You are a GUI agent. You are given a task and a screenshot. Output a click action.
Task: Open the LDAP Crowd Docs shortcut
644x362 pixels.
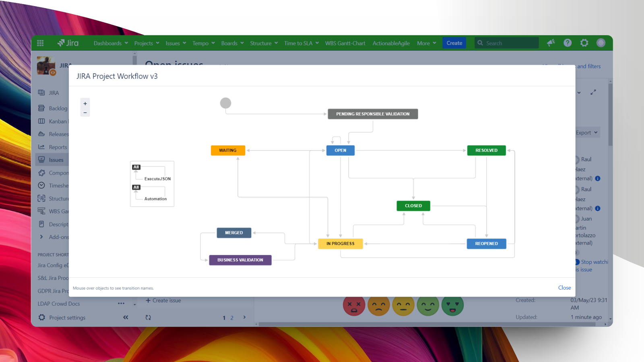(x=59, y=304)
